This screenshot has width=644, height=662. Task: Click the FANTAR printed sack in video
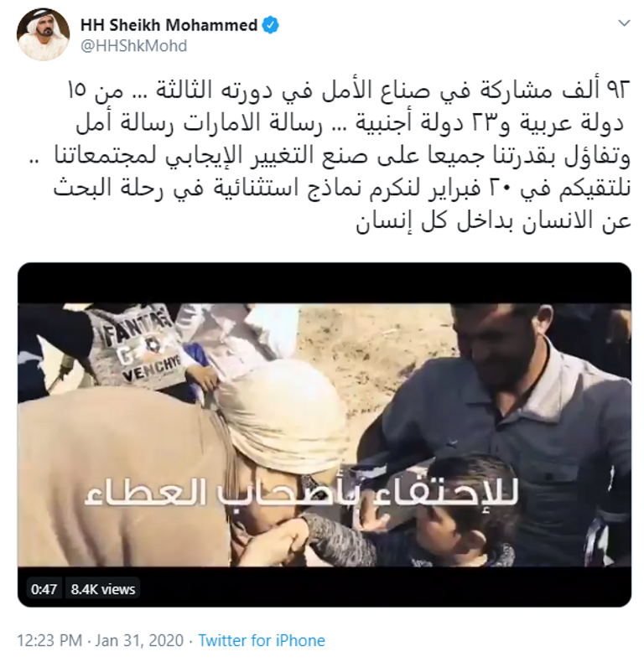click(139, 347)
